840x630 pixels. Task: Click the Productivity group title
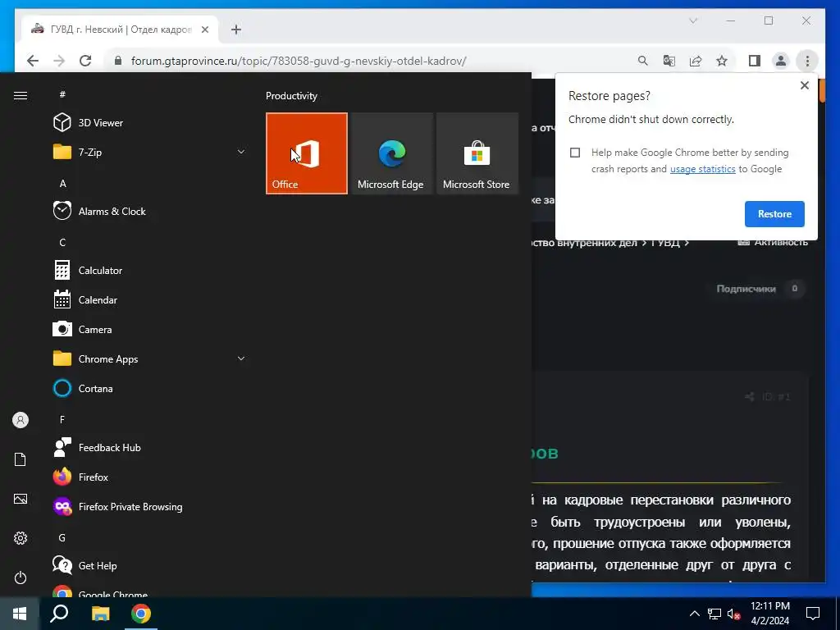point(291,96)
